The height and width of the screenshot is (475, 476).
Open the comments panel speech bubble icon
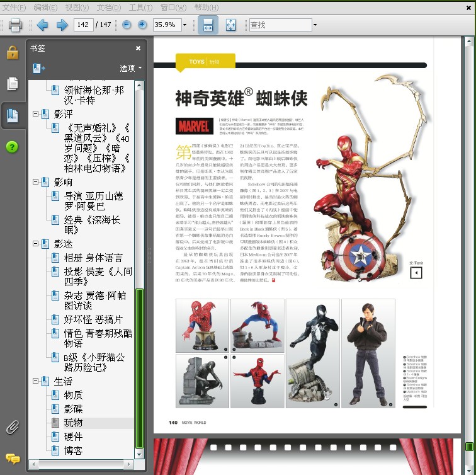pyautogui.click(x=13, y=459)
